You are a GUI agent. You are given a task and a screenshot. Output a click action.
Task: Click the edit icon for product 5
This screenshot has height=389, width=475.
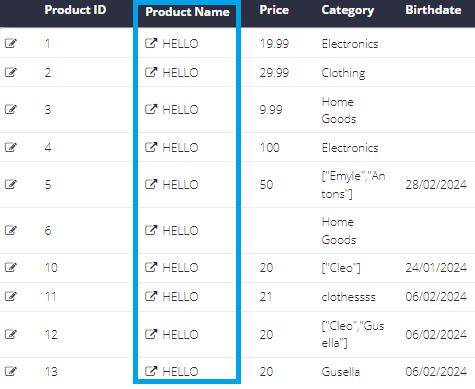point(11,184)
